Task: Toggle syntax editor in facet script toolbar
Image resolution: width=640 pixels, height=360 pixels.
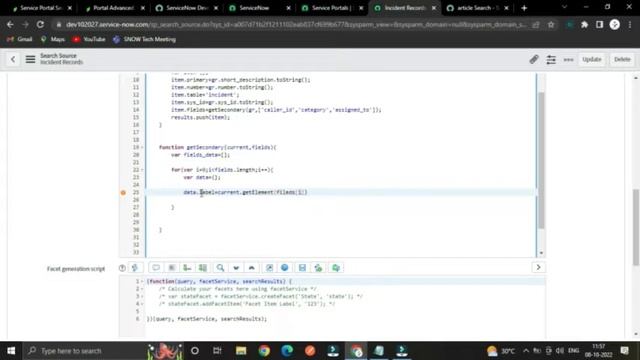Action: click(135, 268)
